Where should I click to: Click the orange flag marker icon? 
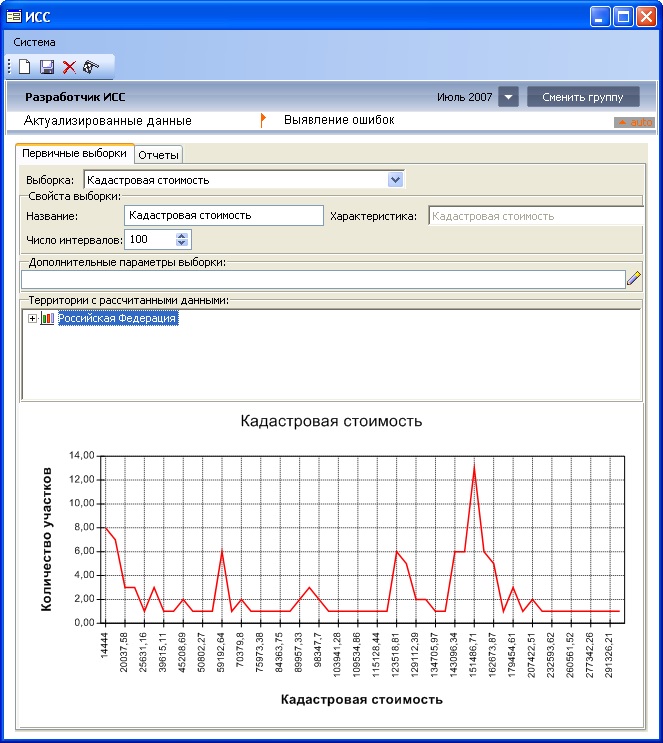pos(263,120)
